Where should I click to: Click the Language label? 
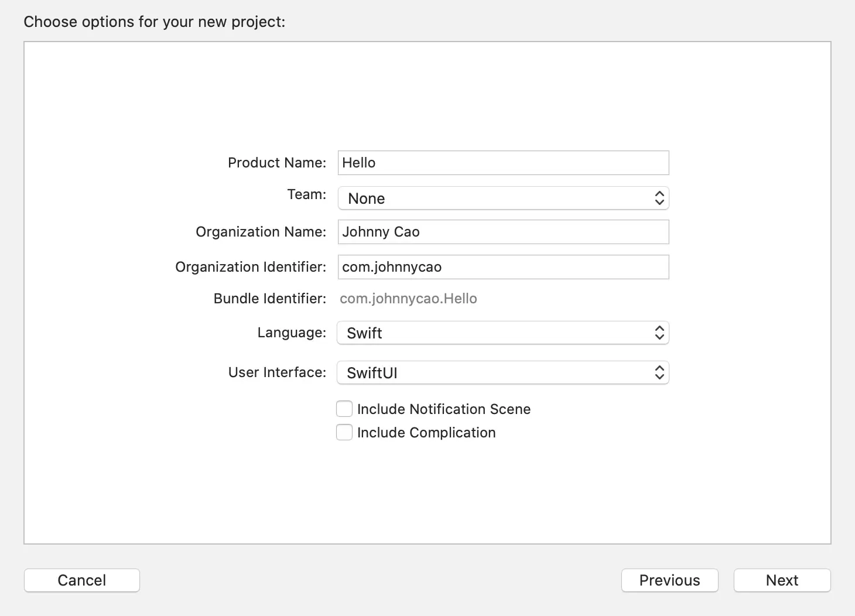[292, 333]
